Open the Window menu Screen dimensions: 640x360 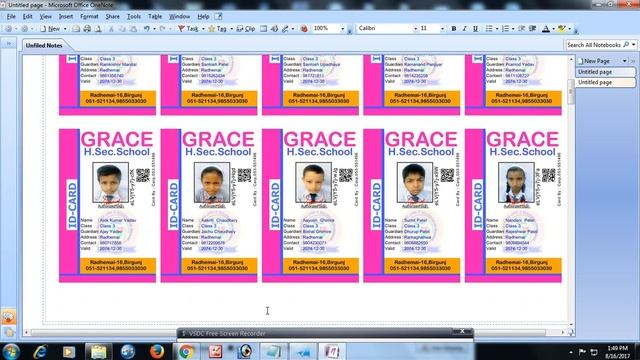pos(179,17)
